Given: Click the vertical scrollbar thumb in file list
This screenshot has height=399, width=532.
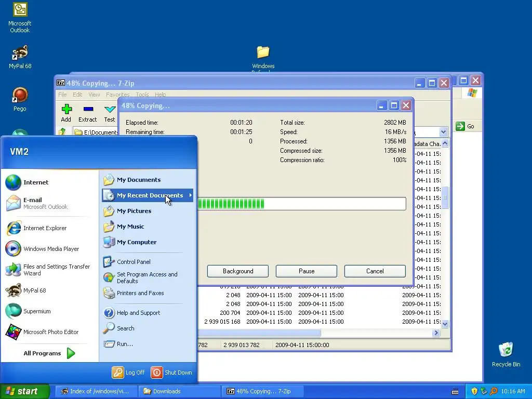Looking at the screenshot, I should click(445, 197).
